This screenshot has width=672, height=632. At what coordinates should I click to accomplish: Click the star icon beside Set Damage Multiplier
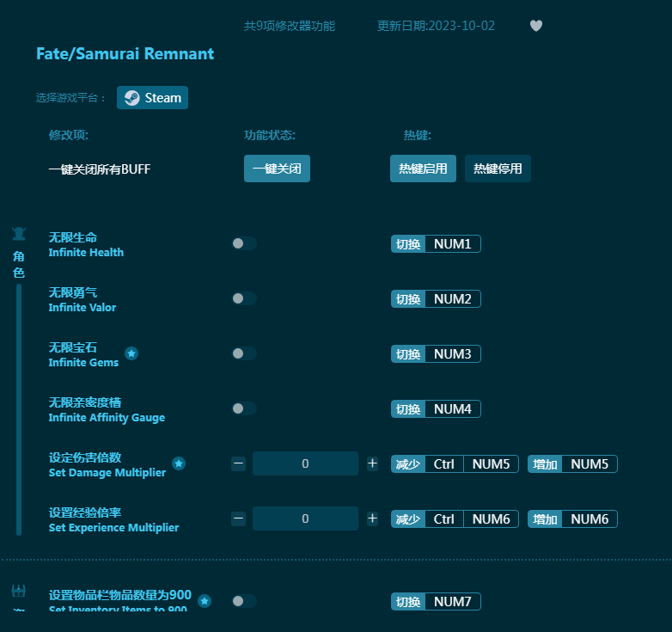pyautogui.click(x=179, y=463)
